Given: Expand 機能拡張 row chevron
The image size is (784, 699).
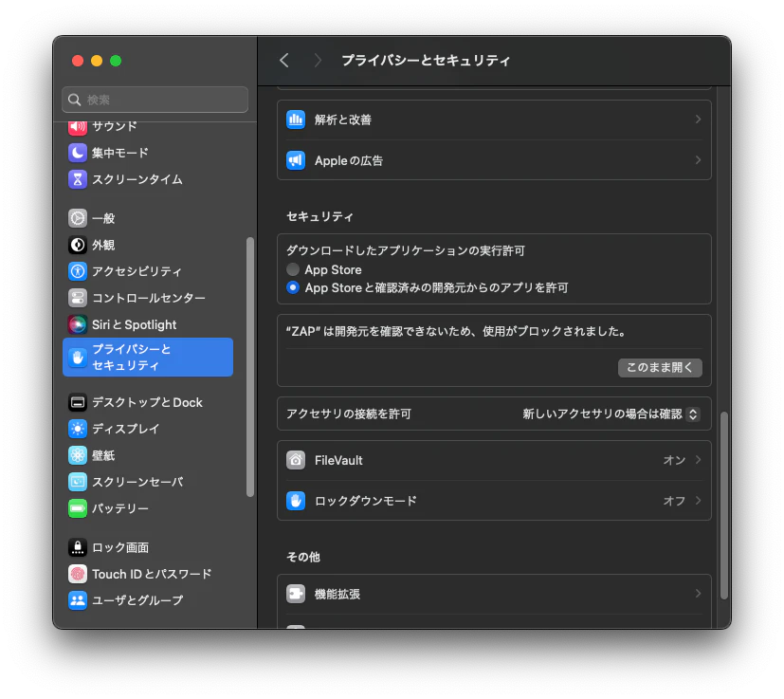Looking at the screenshot, I should tap(698, 594).
